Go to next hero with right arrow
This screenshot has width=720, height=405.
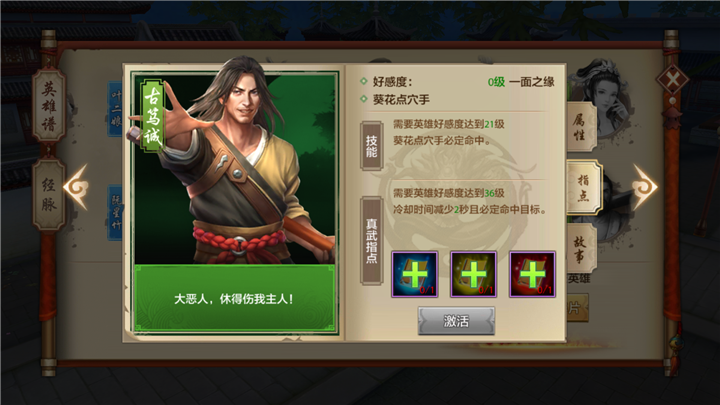(644, 187)
